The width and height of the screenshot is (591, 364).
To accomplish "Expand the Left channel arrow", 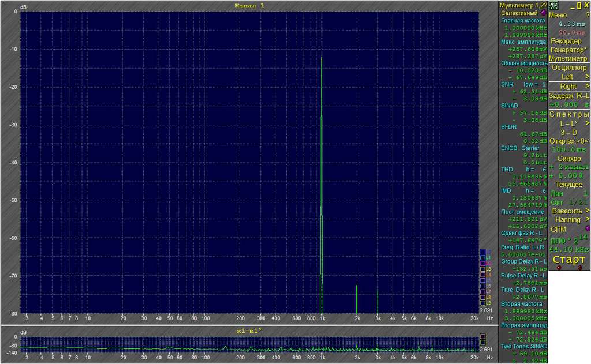I will 587,77.
